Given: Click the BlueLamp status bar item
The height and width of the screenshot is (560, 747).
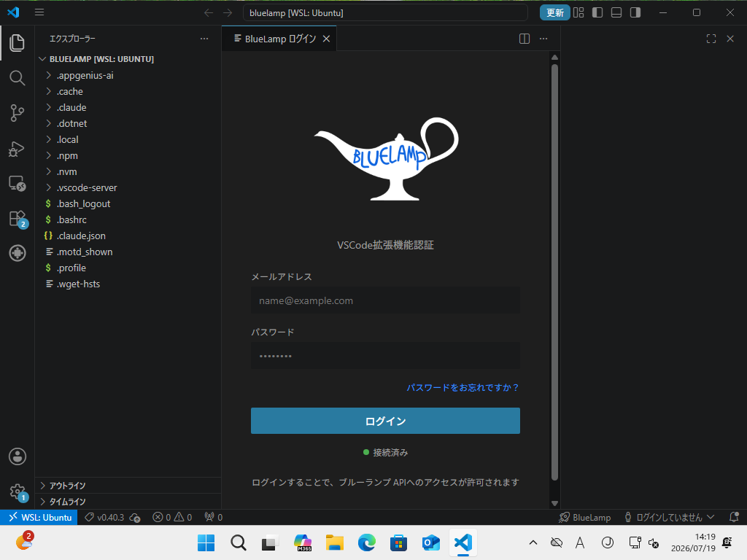Looking at the screenshot, I should [585, 517].
